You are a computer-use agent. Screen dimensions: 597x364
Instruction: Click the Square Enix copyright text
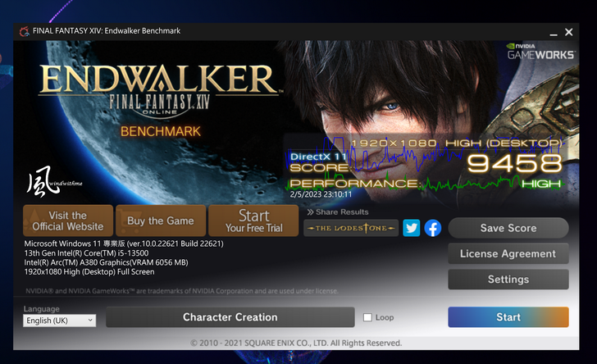pyautogui.click(x=296, y=343)
